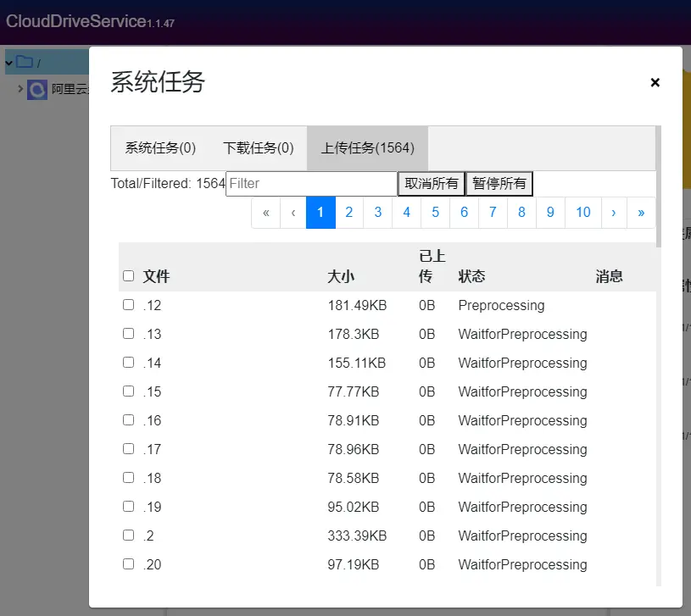Check the box for file .2

click(128, 535)
